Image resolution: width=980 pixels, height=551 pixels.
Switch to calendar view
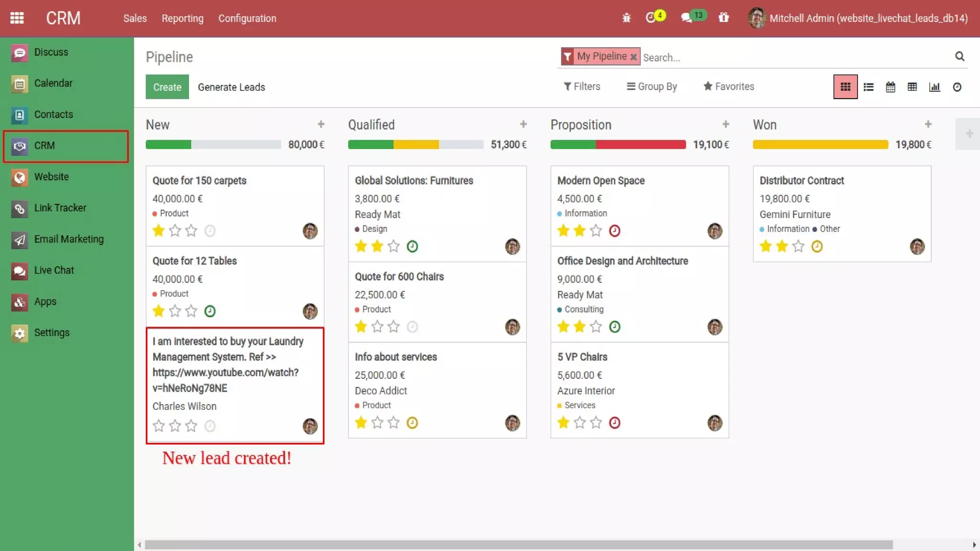[x=891, y=87]
